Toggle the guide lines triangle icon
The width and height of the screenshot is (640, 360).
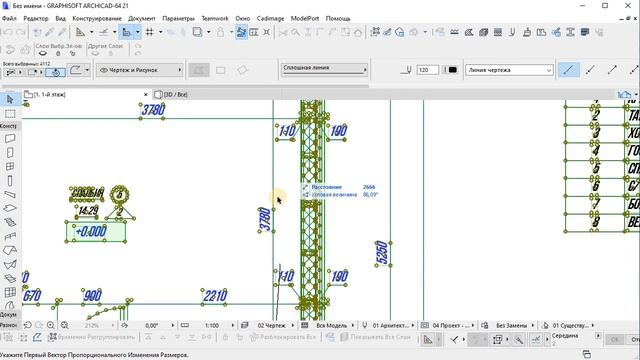[x=80, y=32]
